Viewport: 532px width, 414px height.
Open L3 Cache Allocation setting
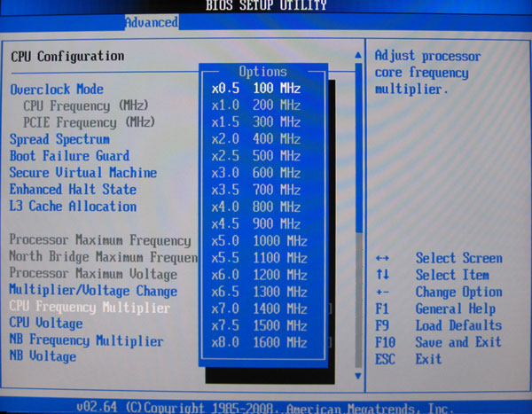(73, 206)
